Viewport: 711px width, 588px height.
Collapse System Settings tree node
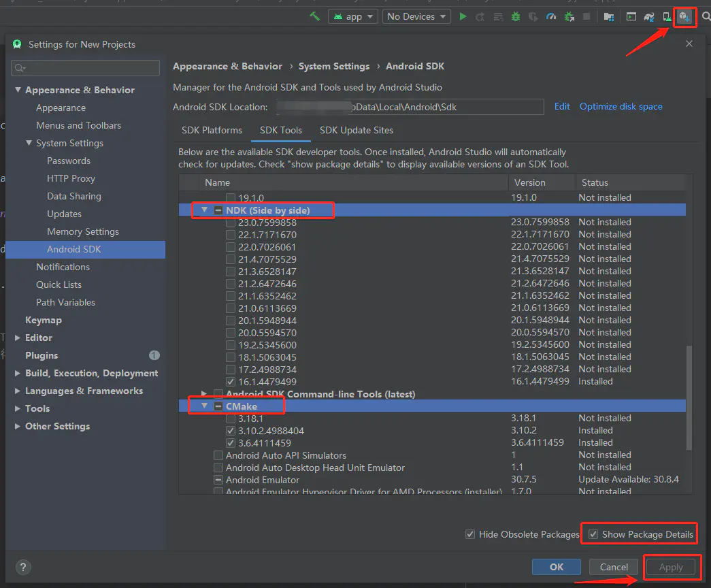[29, 143]
